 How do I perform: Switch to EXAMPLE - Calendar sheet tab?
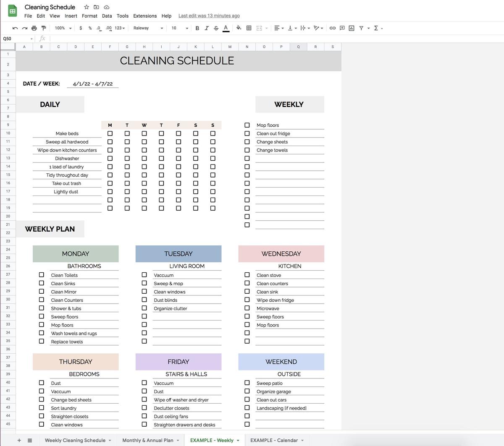(x=274, y=440)
